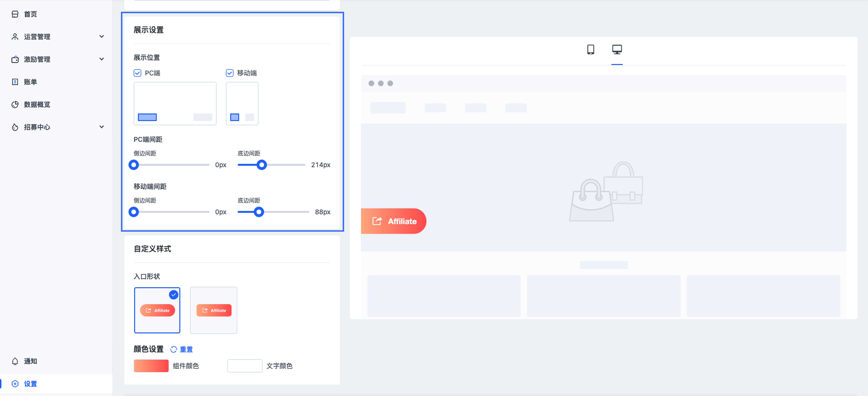868x396 pixels.
Task: Click PC端 侧边间距 slider handle
Action: pos(134,165)
